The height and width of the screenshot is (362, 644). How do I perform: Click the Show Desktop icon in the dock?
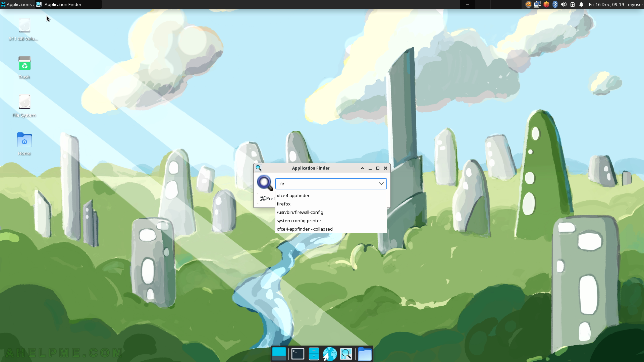tap(279, 354)
